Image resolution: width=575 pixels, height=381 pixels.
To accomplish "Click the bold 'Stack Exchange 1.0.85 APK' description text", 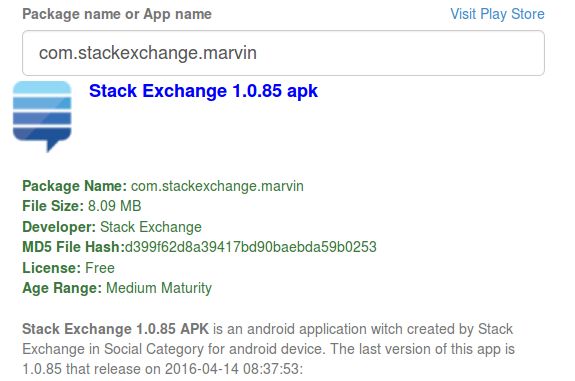I will coord(116,329).
